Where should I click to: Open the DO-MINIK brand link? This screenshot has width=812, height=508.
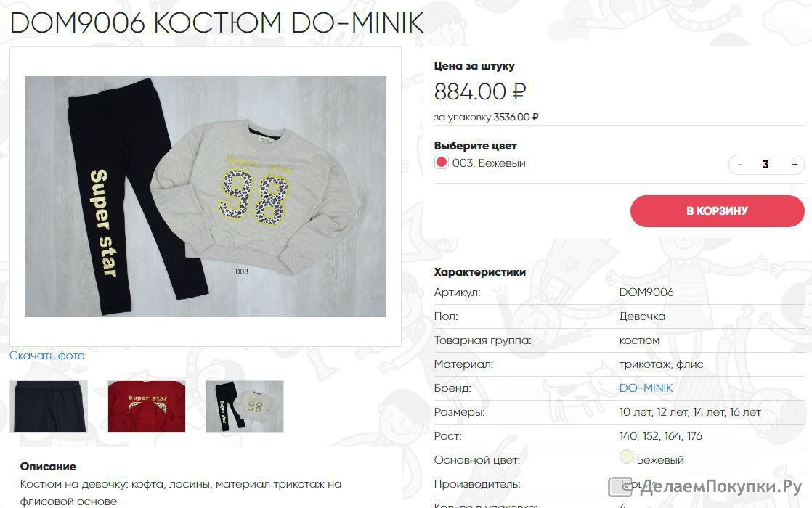tap(646, 388)
